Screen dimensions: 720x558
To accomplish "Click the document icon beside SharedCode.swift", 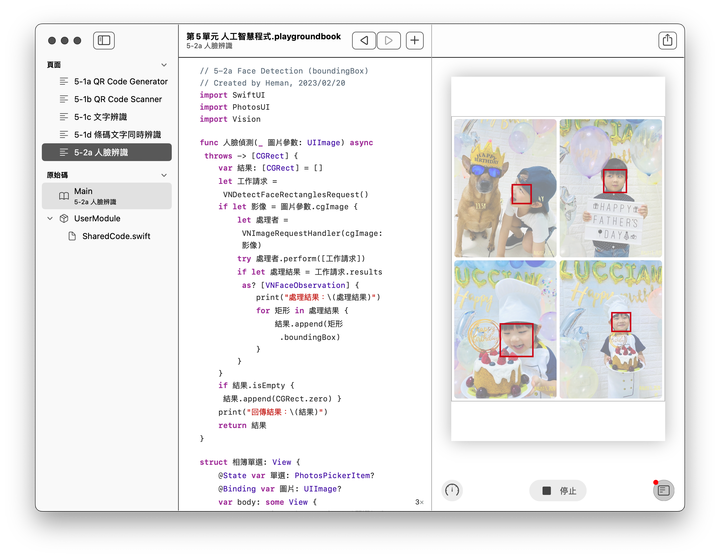I will (72, 236).
